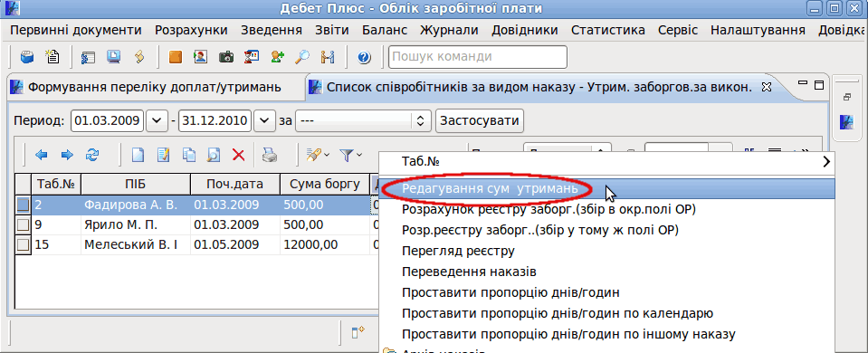868x353 pixels.
Task: Click the camera icon in the main toolbar
Action: pos(226,56)
